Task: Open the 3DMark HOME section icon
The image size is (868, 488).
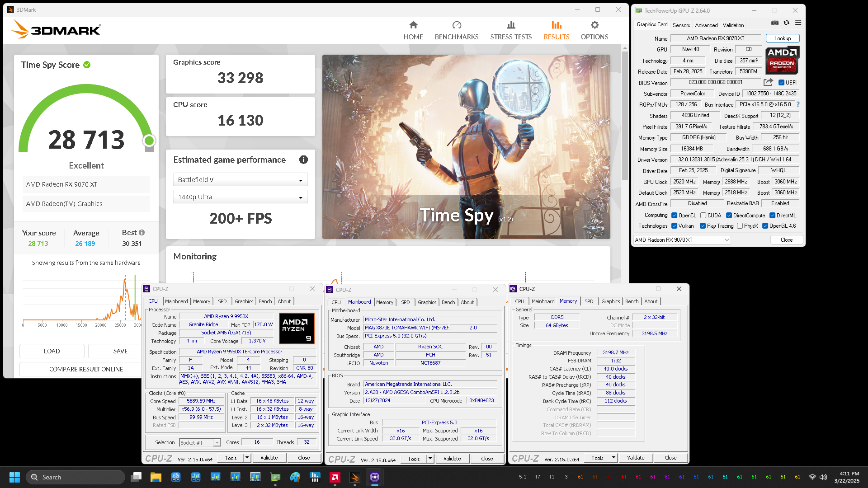Action: click(x=413, y=25)
